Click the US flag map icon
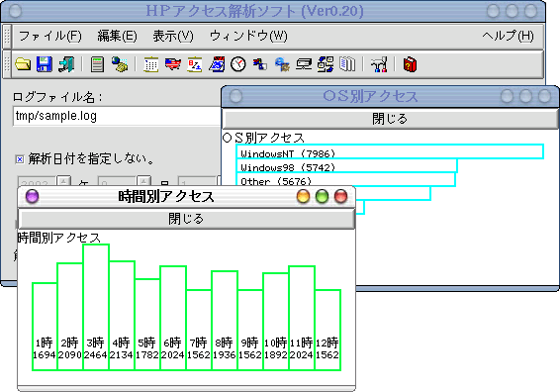Screen dimensions: 560x392 (173, 64)
